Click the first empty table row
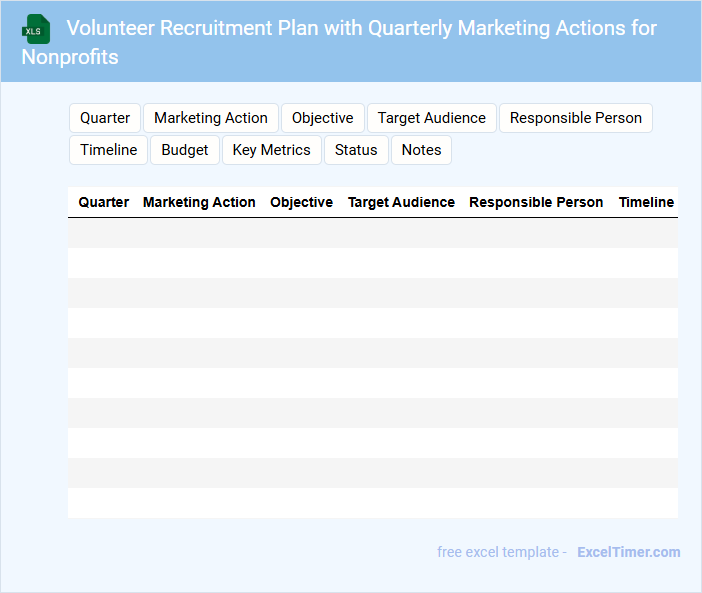Viewport: 702px width, 593px height. [372, 233]
